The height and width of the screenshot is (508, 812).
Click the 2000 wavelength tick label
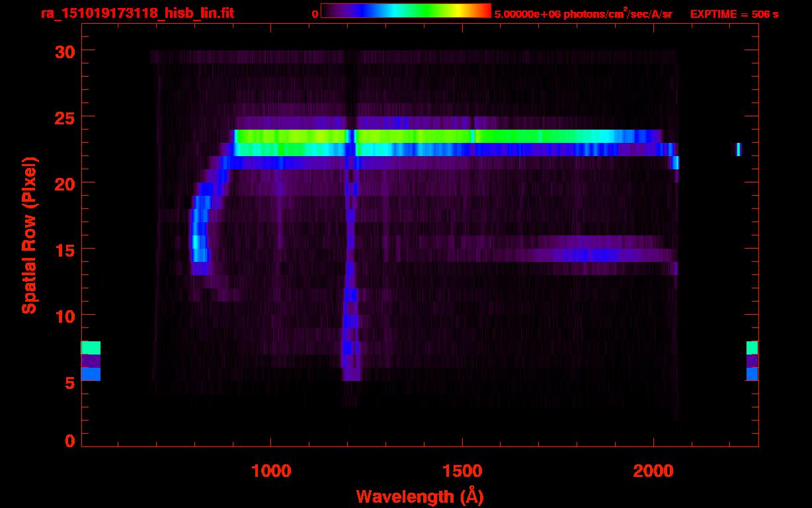[653, 471]
